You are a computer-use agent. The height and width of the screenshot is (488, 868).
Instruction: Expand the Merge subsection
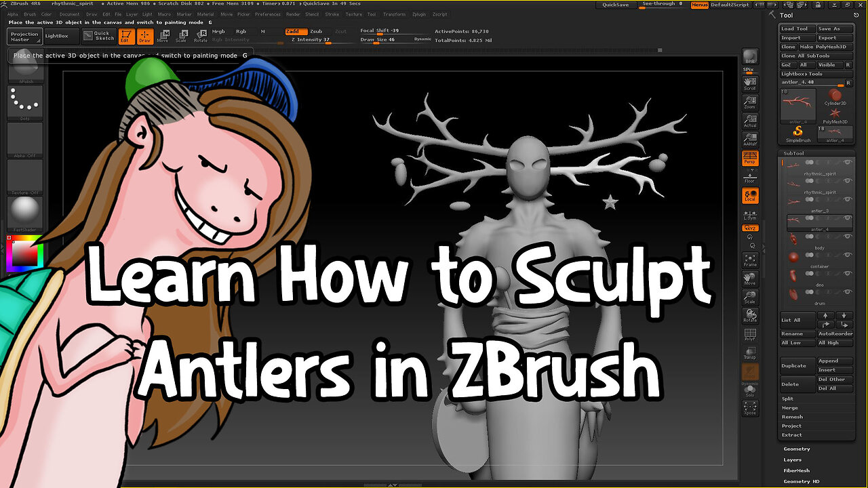[789, 408]
